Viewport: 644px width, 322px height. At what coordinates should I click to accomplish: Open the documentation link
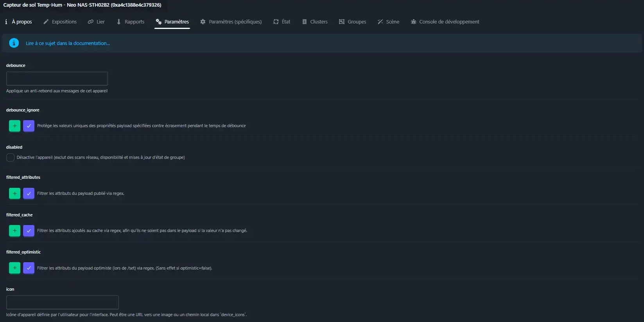point(68,43)
